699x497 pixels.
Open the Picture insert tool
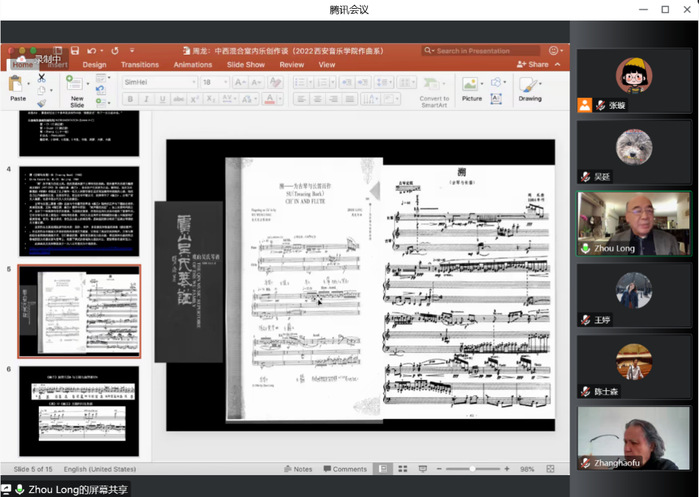click(472, 87)
